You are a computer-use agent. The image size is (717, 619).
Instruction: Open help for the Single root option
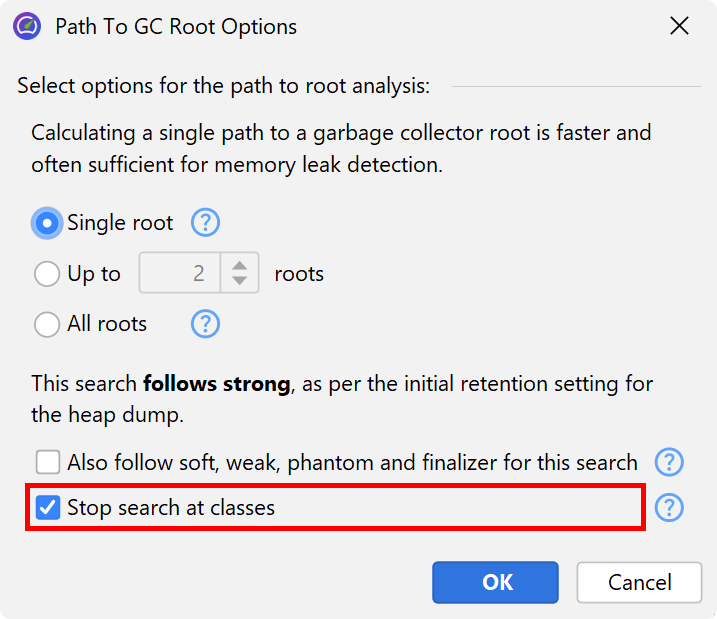coord(205,223)
